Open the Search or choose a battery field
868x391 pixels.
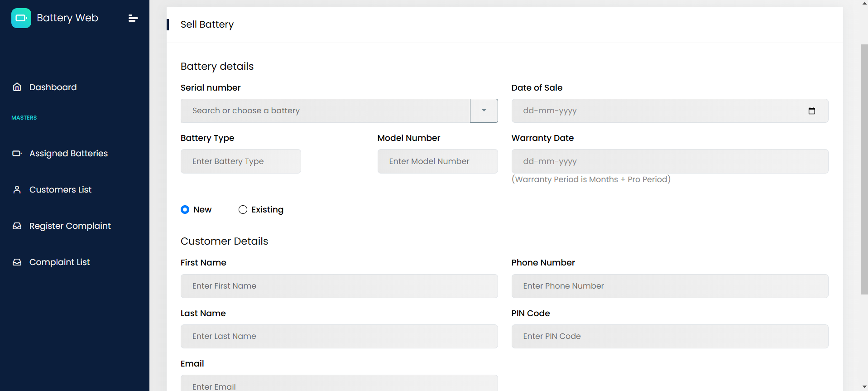pos(325,111)
